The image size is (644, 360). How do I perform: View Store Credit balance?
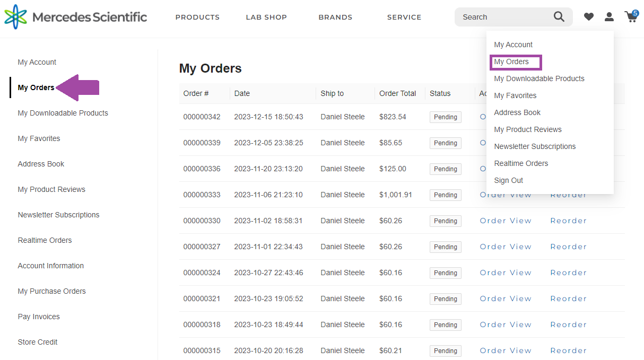(38, 342)
